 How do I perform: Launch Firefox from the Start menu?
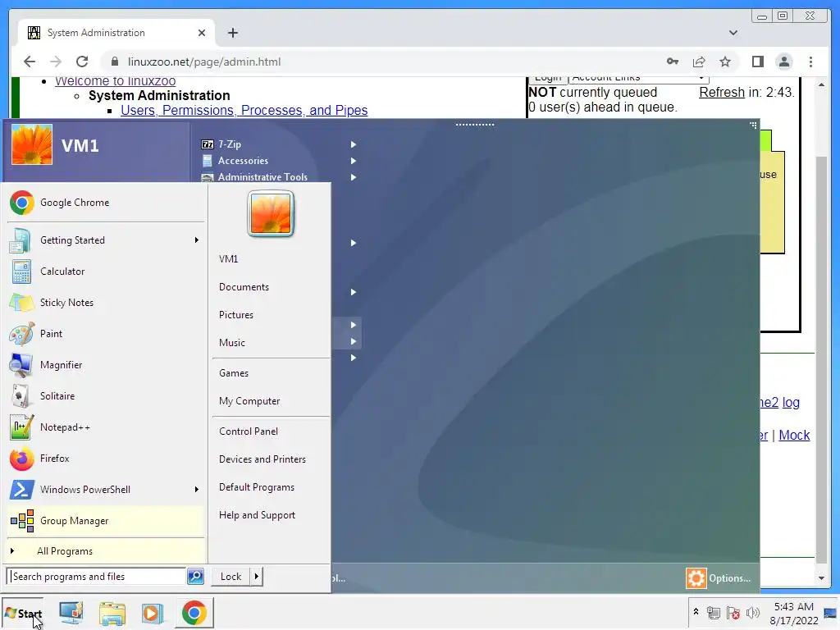tap(106, 458)
